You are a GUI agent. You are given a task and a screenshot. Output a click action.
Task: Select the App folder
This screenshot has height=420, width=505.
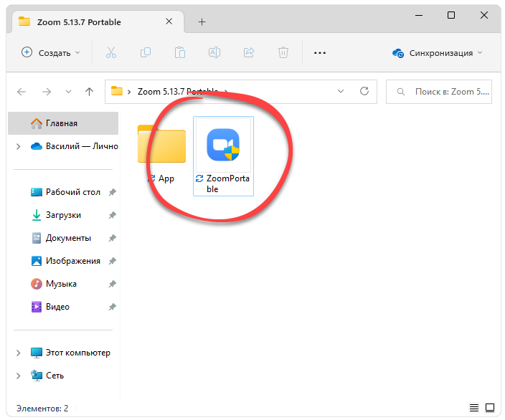click(x=161, y=155)
